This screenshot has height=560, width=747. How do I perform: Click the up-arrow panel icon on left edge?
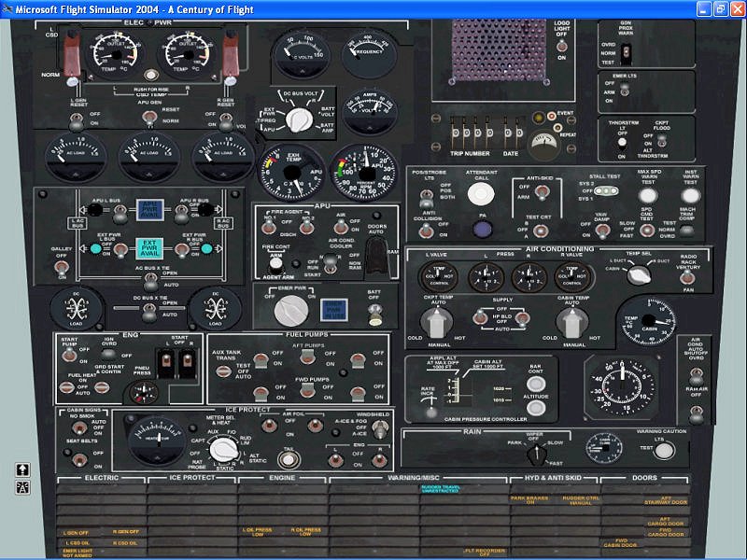(22, 470)
